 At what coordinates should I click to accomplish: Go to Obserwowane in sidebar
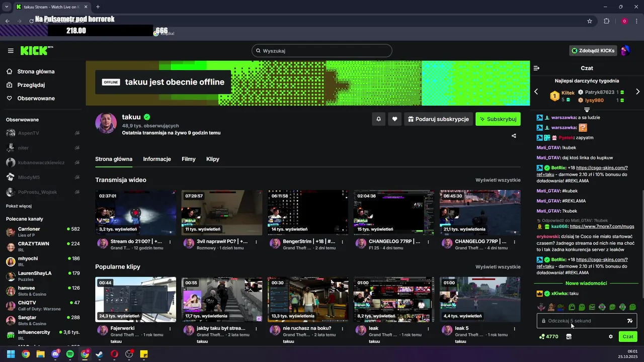pos(36,98)
